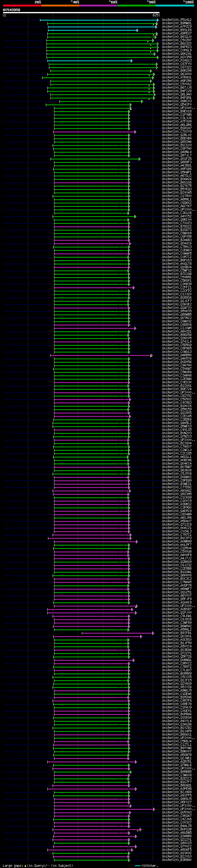Click the UniRef100_P24613 label
This screenshot has height=868, width=197.
click(177, 61)
